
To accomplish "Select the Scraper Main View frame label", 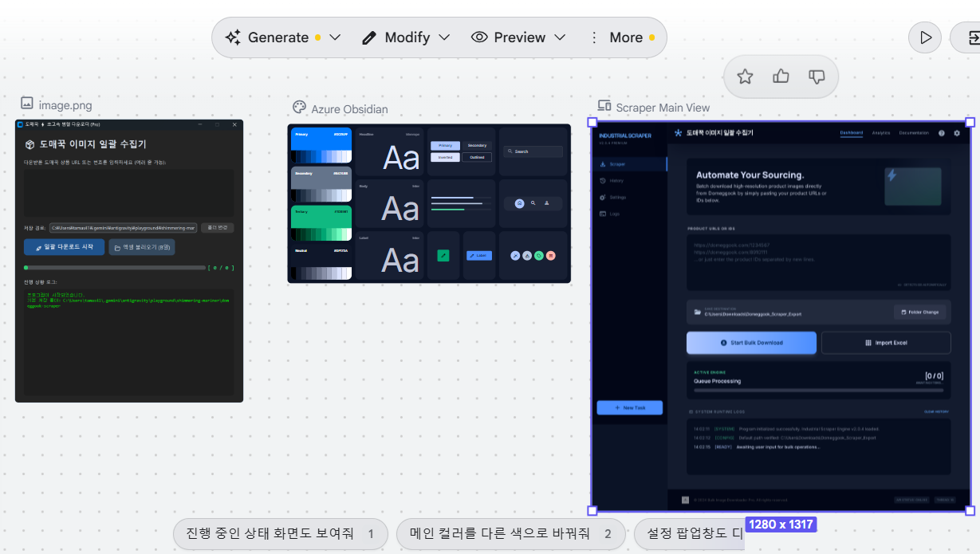I will point(663,108).
